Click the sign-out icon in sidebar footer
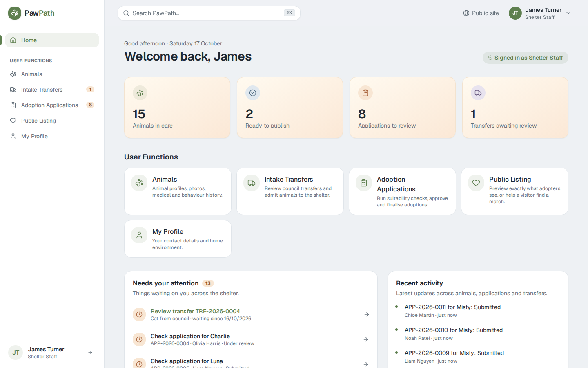This screenshot has height=368, width=588. pos(89,352)
